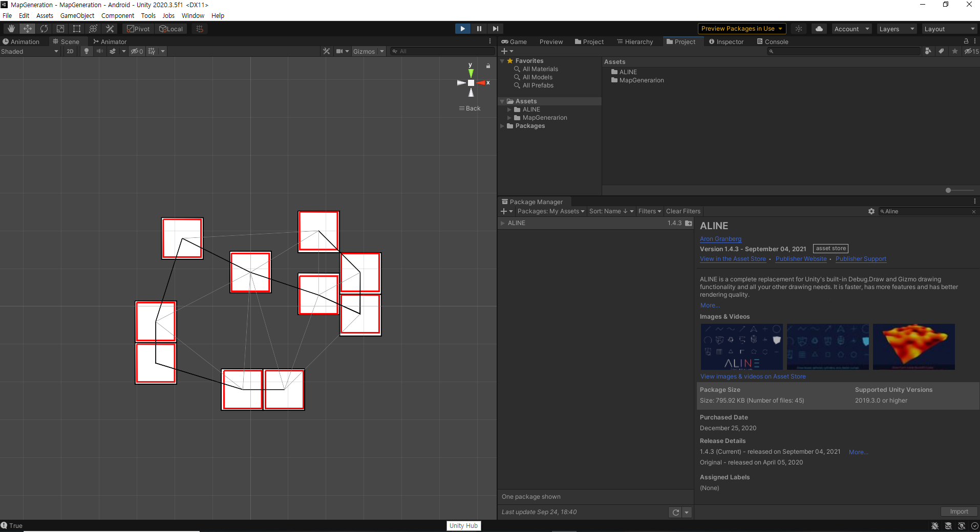Click the Import button for ALINE
The width and height of the screenshot is (980, 532).
click(x=958, y=511)
